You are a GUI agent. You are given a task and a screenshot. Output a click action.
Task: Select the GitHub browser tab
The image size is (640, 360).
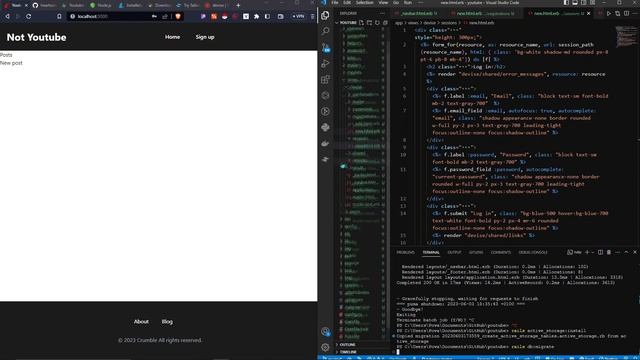click(43, 5)
